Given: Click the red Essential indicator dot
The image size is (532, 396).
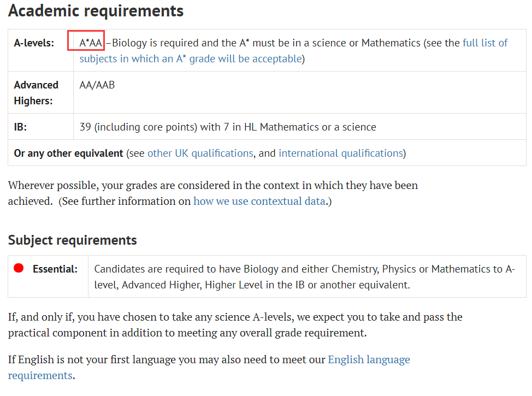Looking at the screenshot, I should click(19, 268).
